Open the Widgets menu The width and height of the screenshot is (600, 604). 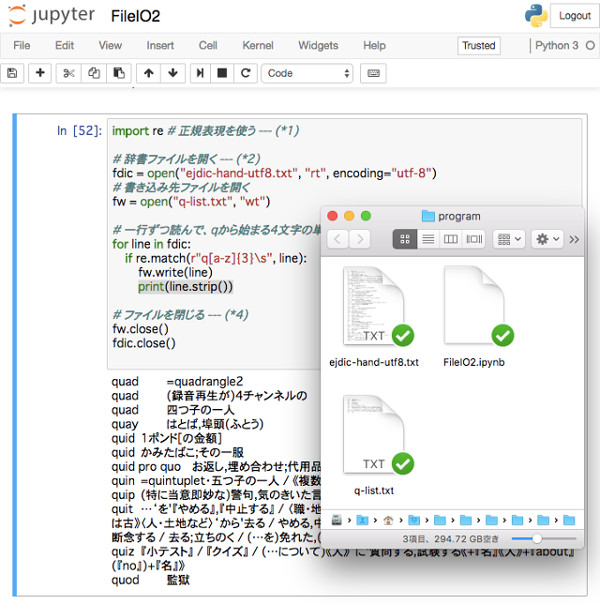pyautogui.click(x=318, y=45)
